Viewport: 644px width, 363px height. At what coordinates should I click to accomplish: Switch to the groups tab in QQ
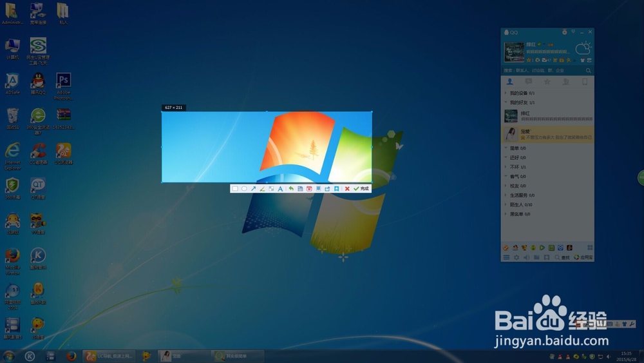point(566,81)
